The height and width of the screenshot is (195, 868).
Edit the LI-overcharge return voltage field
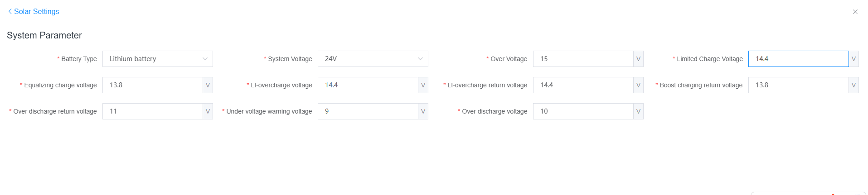pos(583,85)
